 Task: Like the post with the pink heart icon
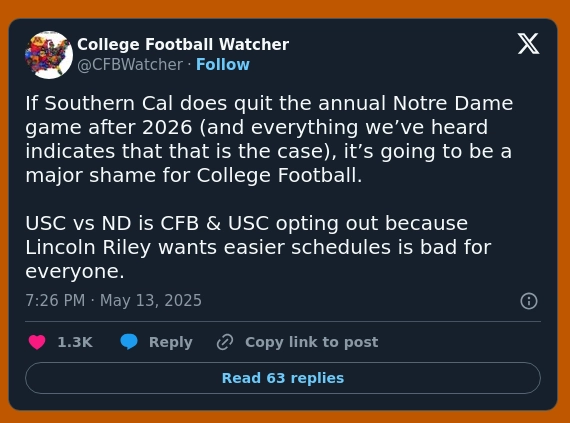37,342
